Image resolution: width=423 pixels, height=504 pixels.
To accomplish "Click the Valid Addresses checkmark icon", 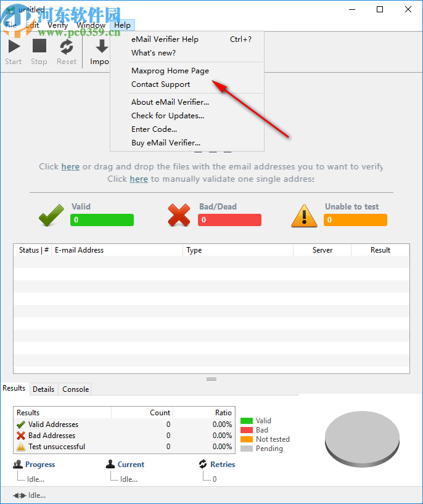I will pos(21,425).
